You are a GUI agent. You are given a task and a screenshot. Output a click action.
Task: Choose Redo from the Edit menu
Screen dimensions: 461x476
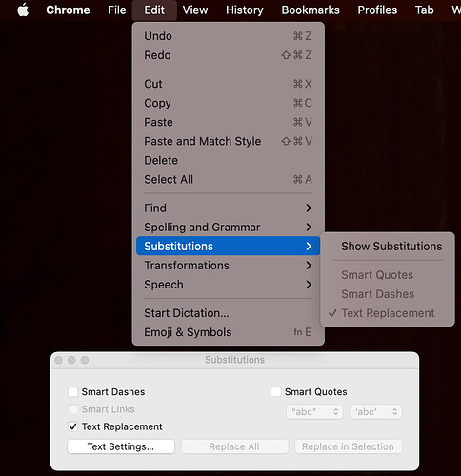coord(228,55)
